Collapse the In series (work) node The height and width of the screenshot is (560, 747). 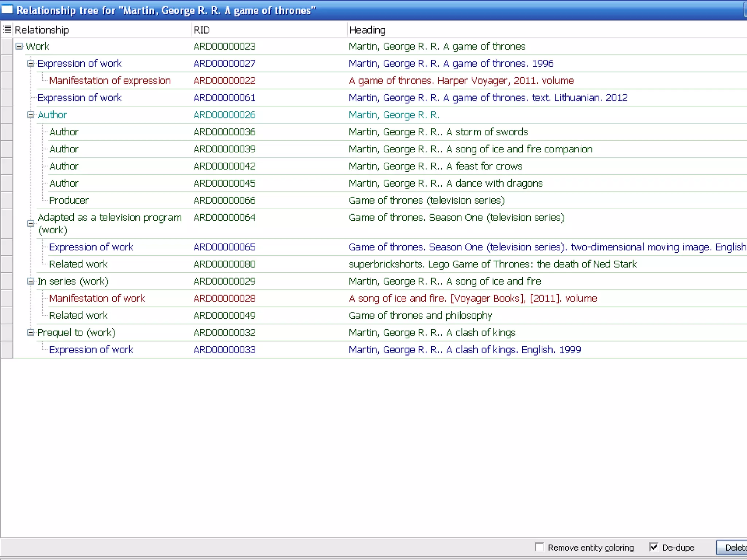tap(31, 281)
